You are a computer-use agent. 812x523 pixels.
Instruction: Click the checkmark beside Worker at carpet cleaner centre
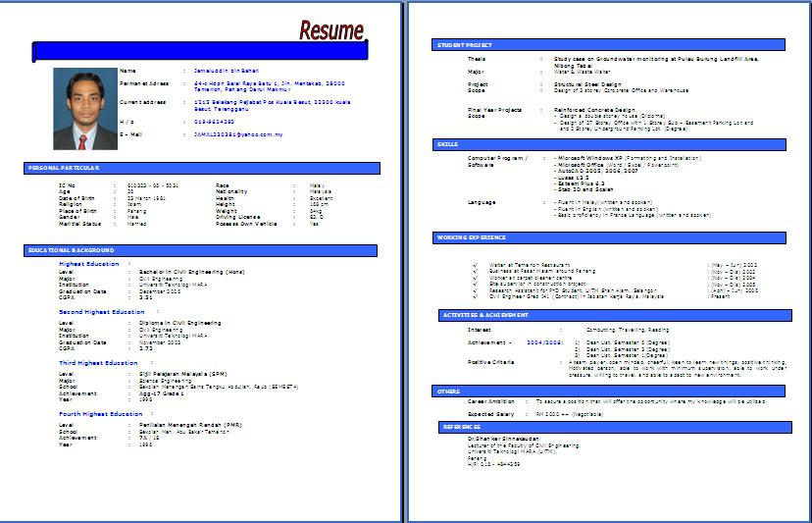(475, 278)
